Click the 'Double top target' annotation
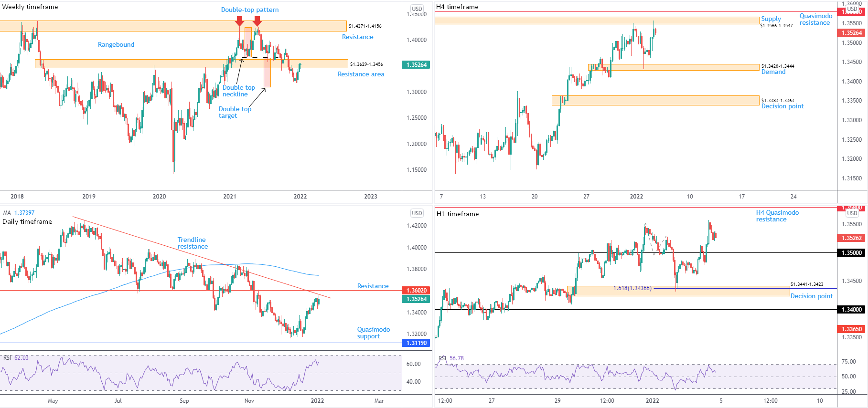868x408 pixels. click(x=235, y=112)
